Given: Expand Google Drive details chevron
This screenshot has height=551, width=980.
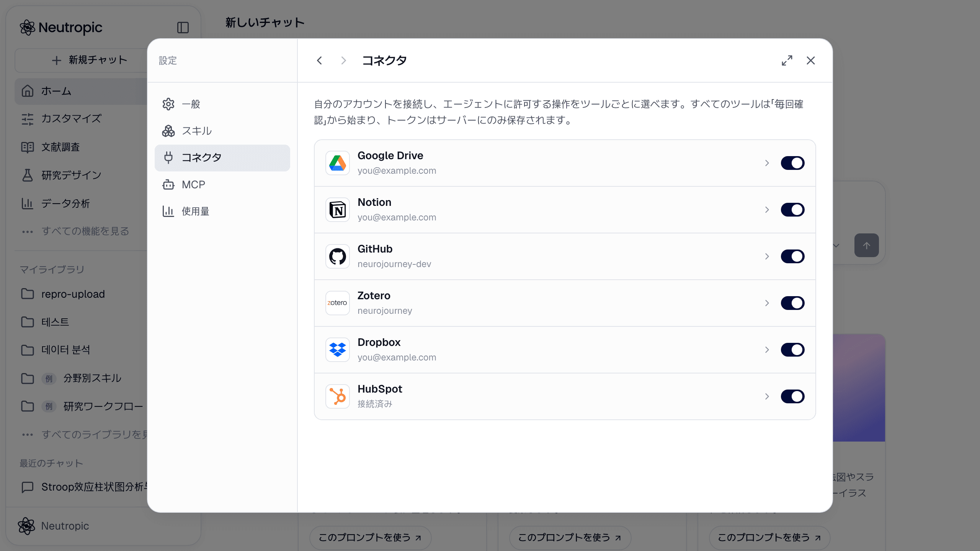Looking at the screenshot, I should (767, 163).
